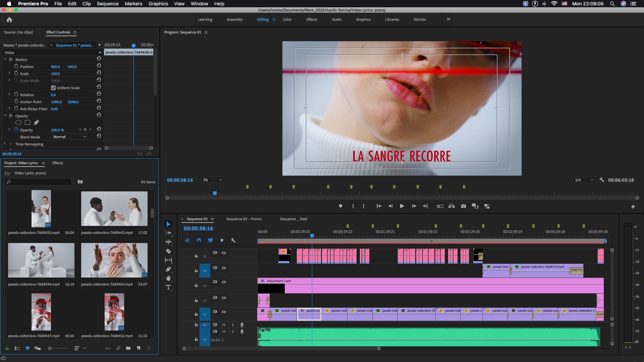
Task: Collapse the Motion effect group
Action: click(x=5, y=59)
